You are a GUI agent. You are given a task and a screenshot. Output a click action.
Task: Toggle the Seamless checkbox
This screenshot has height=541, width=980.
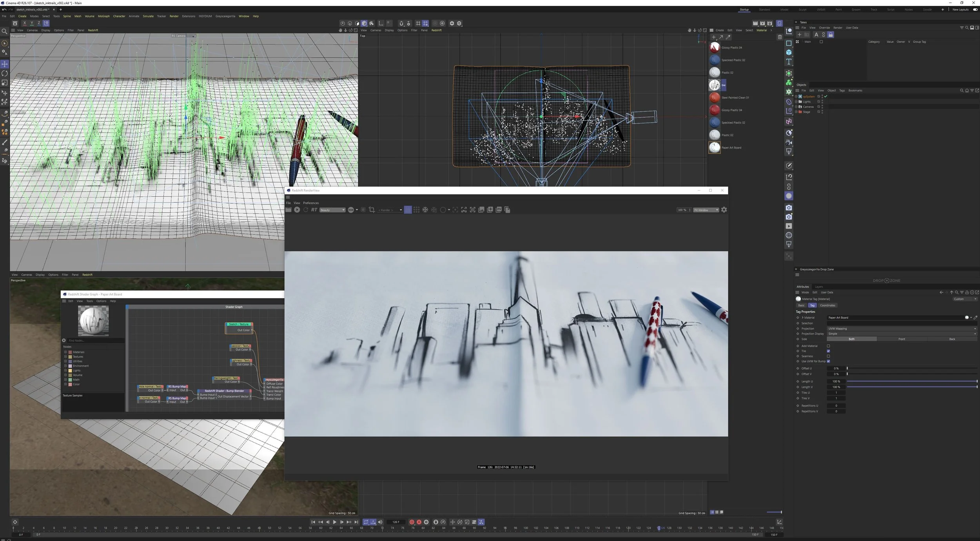point(828,356)
